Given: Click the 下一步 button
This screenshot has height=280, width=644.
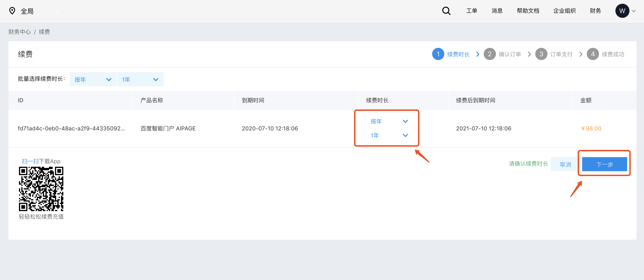Looking at the screenshot, I should click(604, 164).
